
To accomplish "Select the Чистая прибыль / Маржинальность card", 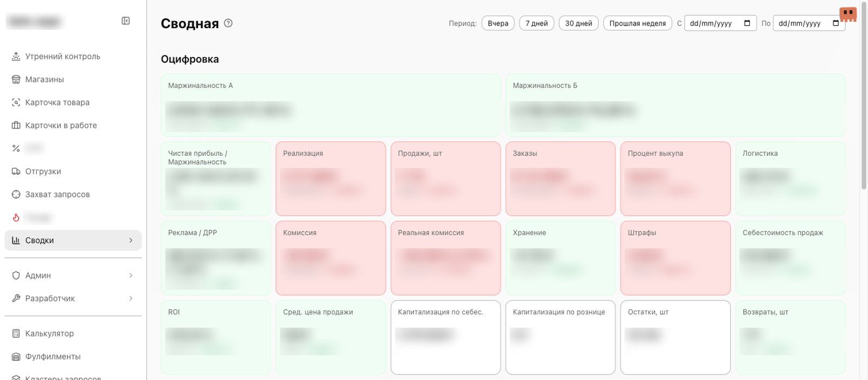I will tap(216, 179).
